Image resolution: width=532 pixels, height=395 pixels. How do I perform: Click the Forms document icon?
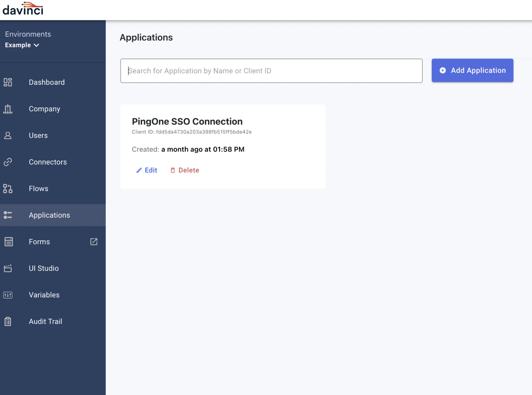coord(9,242)
